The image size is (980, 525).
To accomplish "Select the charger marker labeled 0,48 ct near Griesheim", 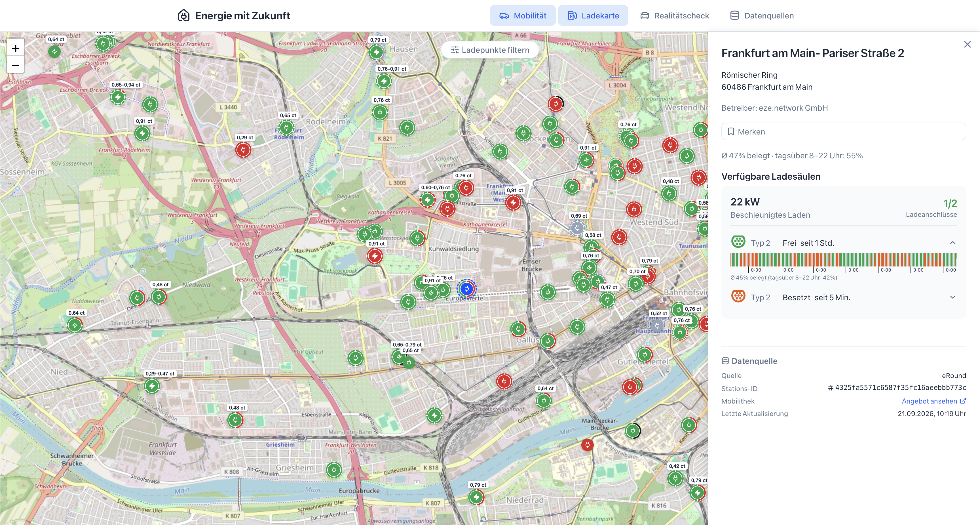I will pos(235,420).
